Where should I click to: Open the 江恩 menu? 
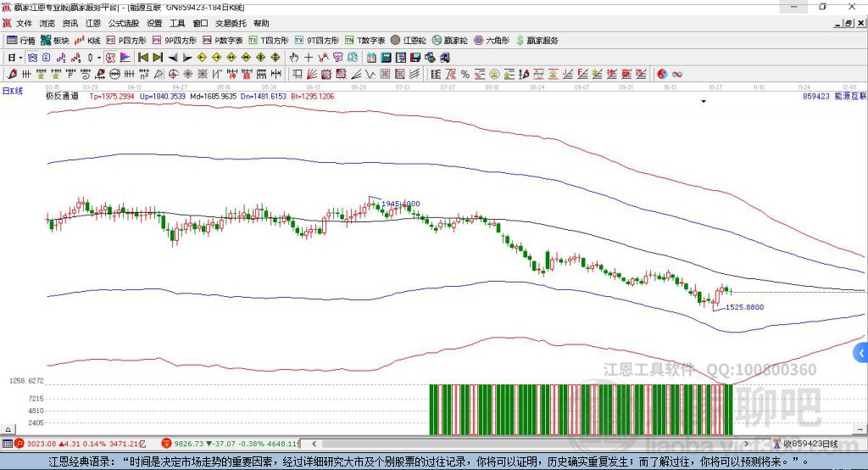pyautogui.click(x=93, y=24)
